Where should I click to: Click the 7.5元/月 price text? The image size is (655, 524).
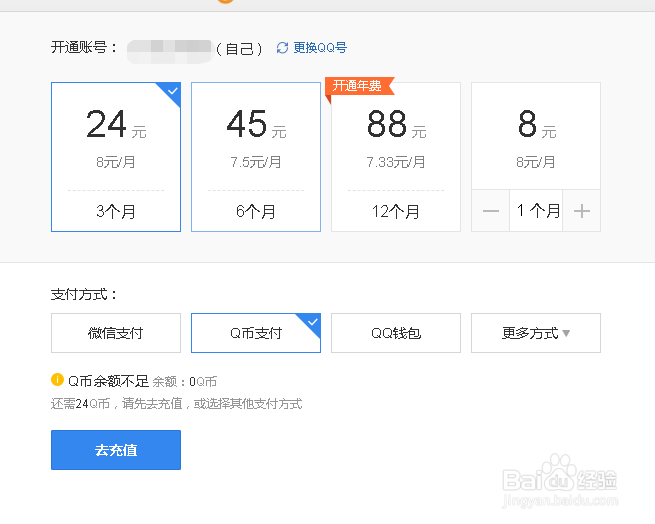click(256, 162)
